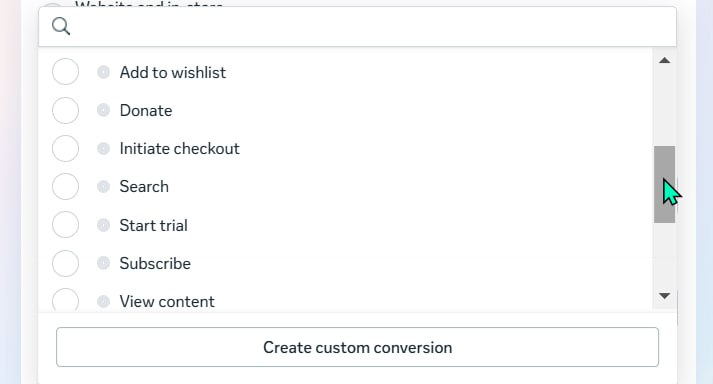713x384 pixels.
Task: Choose the Subscribe event label
Action: click(155, 263)
